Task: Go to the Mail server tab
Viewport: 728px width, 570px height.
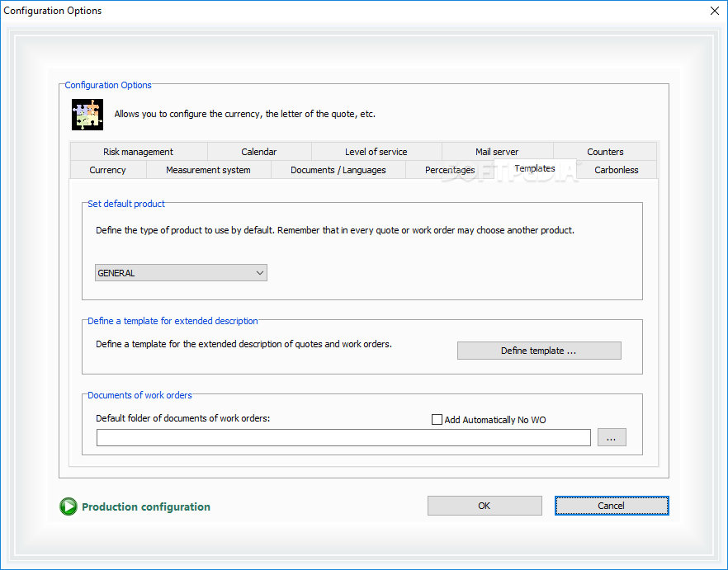Action: (x=497, y=152)
